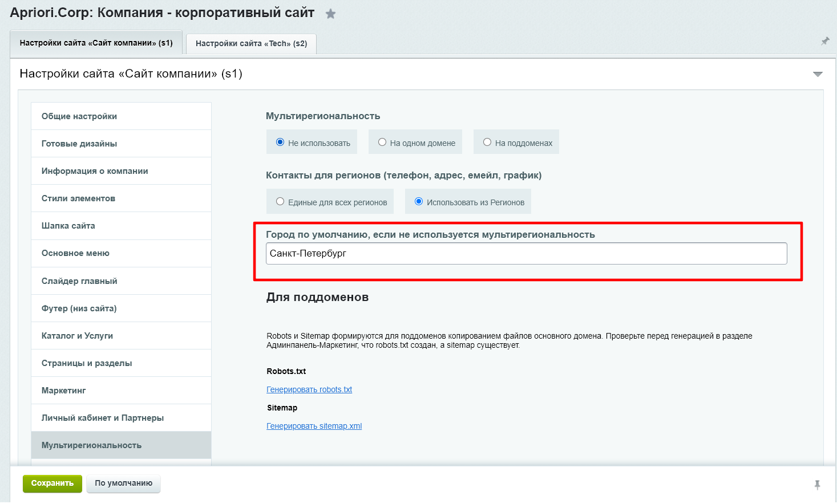The width and height of the screenshot is (837, 504).
Task: Open «Настройки сайта Сайт компании (s1)» tab
Action: coord(96,43)
